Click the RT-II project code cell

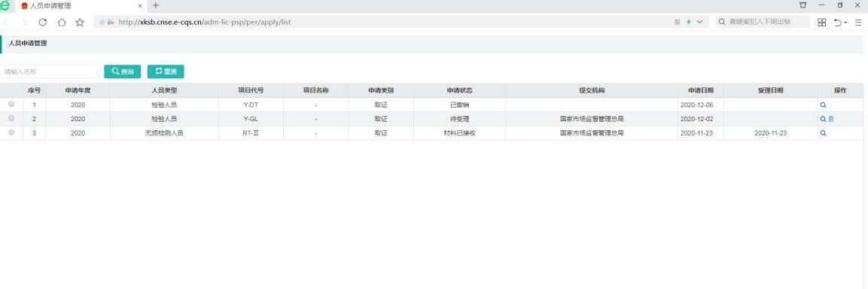point(251,133)
